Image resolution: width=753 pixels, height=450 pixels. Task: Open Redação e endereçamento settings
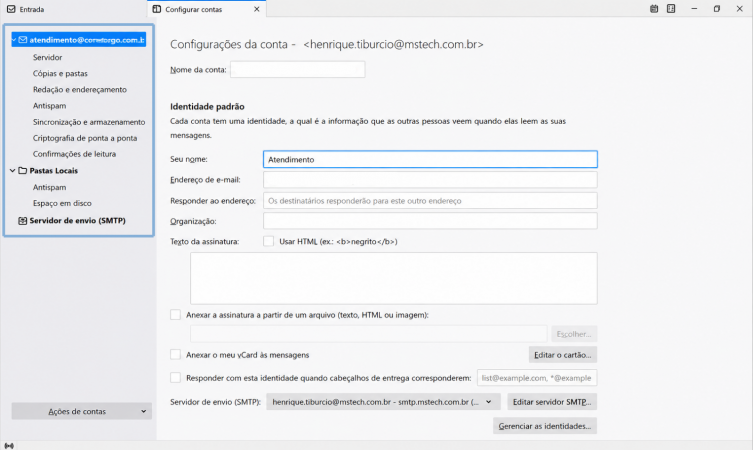click(x=80, y=89)
